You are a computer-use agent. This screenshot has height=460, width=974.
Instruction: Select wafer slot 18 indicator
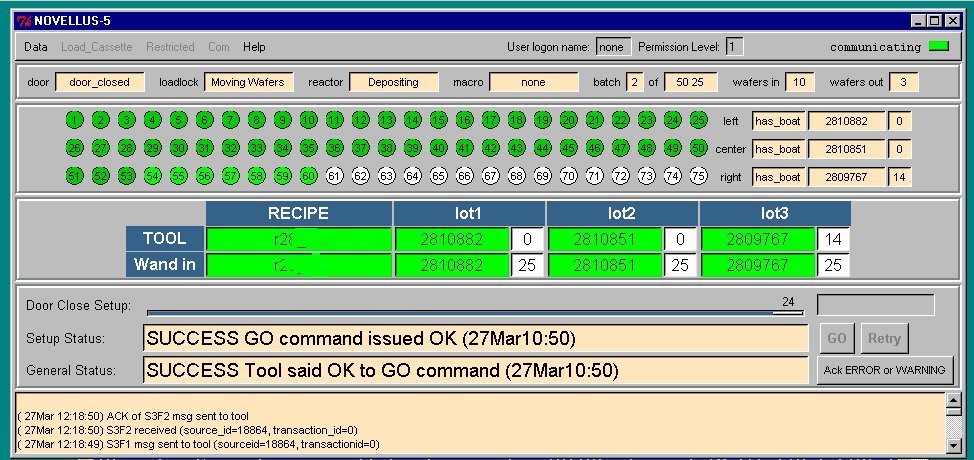pyautogui.click(x=517, y=120)
